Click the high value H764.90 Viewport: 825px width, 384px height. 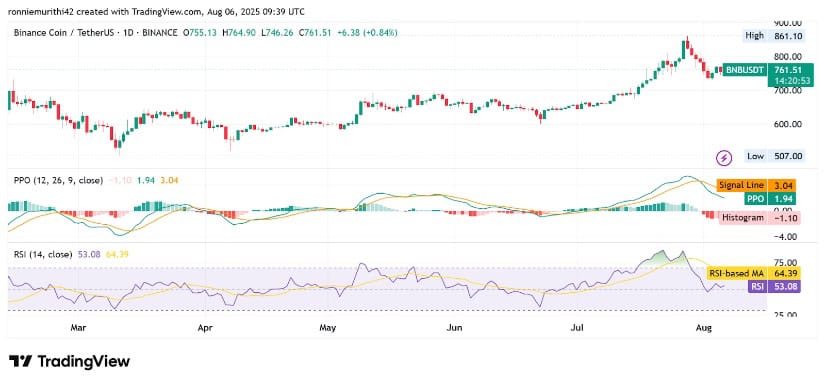click(x=240, y=33)
